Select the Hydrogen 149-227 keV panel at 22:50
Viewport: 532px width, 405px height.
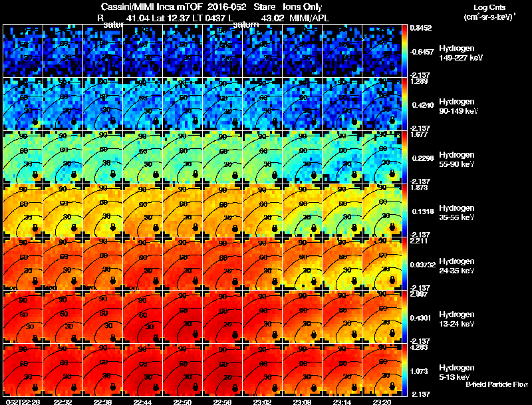[x=182, y=51]
